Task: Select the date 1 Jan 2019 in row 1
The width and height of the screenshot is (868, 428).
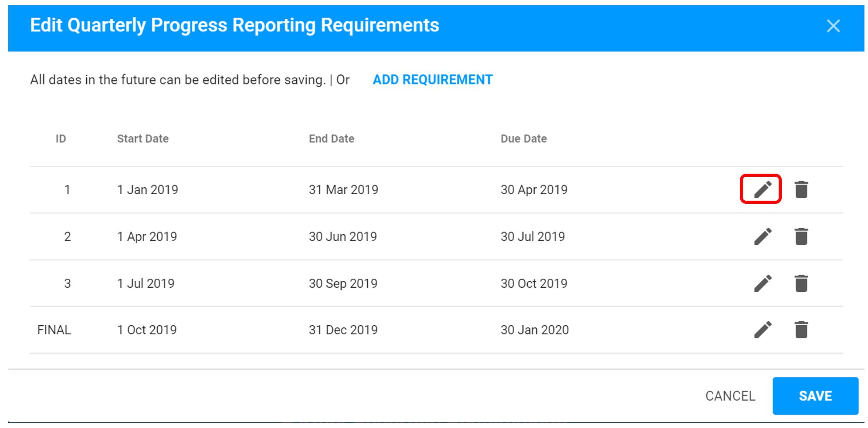Action: point(147,189)
